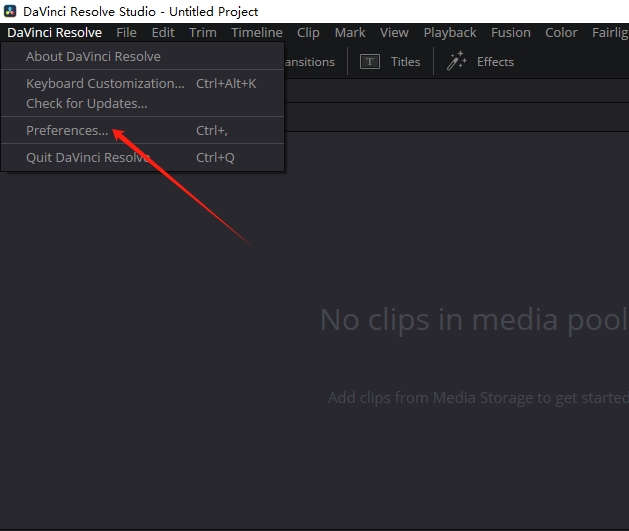
Task: Open the Edit menu
Action: (163, 32)
